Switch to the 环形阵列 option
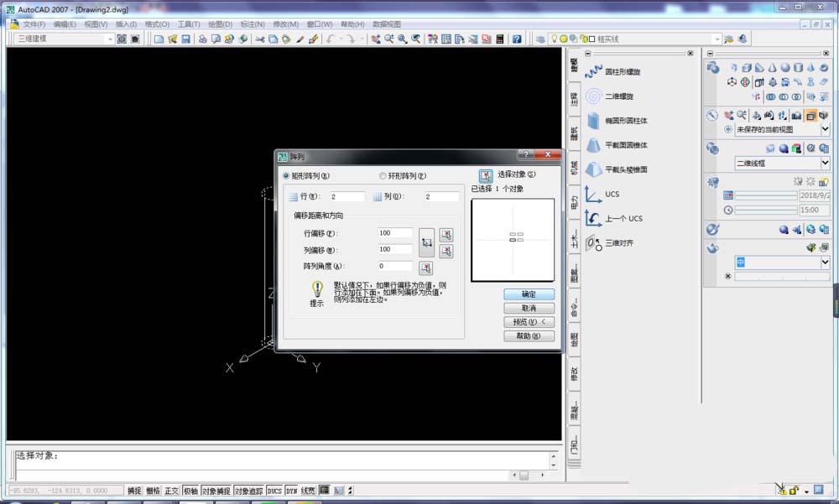 click(x=382, y=175)
